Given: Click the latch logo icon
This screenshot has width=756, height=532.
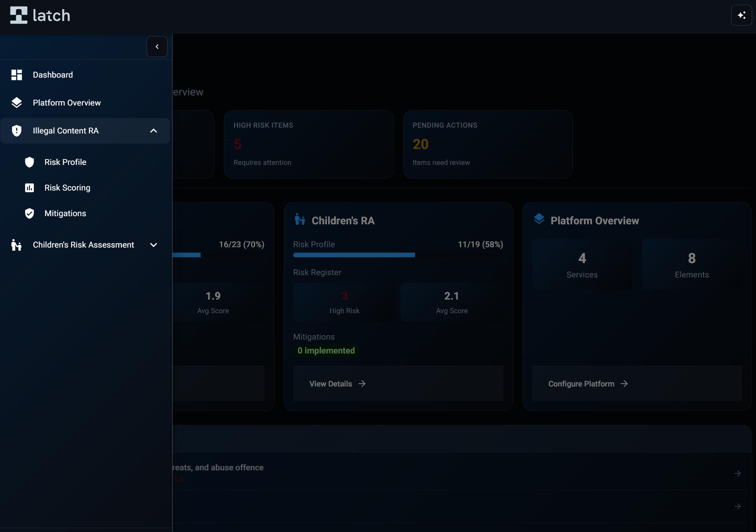Looking at the screenshot, I should click(19, 16).
